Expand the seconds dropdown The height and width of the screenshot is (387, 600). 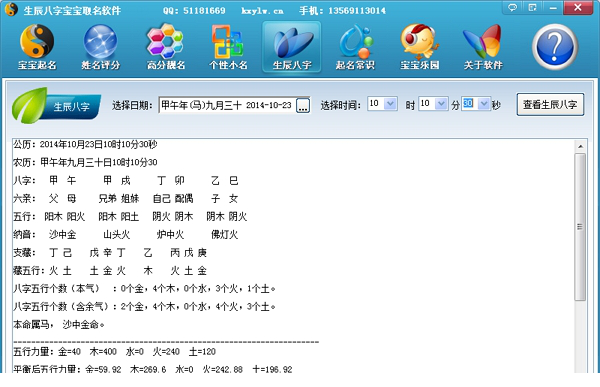point(484,104)
